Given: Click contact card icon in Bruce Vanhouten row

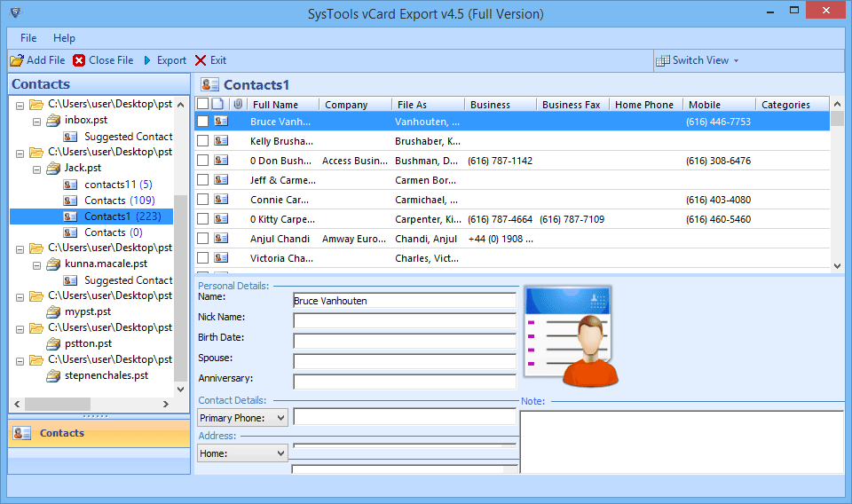Looking at the screenshot, I should [x=221, y=121].
